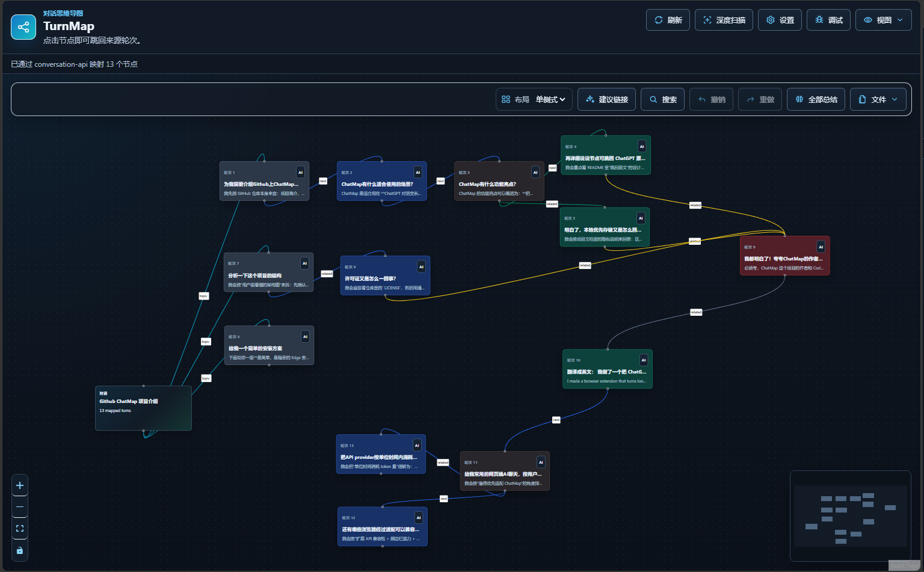The image size is (924, 572).
Task: Open 轮次 6 node 给我一个简单的安装方案
Action: [269, 345]
